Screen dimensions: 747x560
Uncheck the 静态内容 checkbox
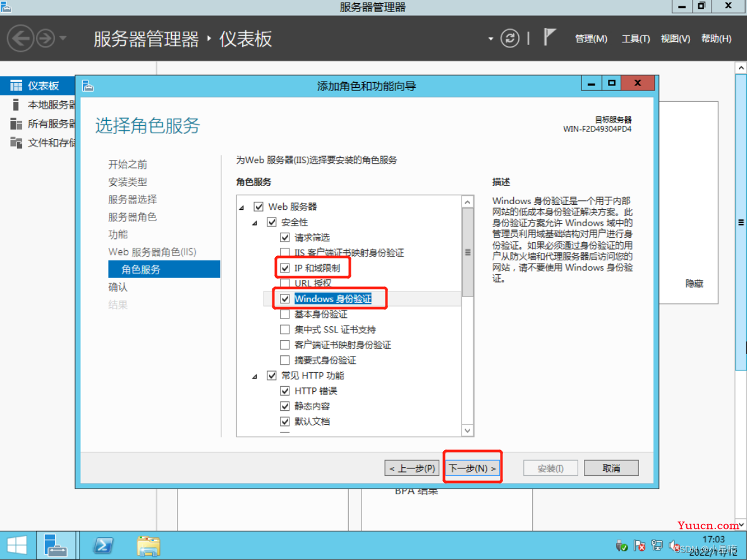pos(285,406)
